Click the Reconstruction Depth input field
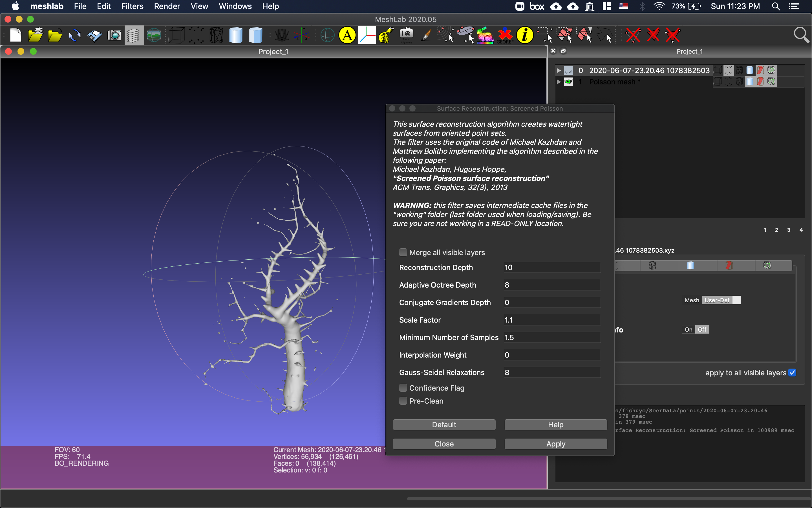This screenshot has width=812, height=508. tap(552, 268)
